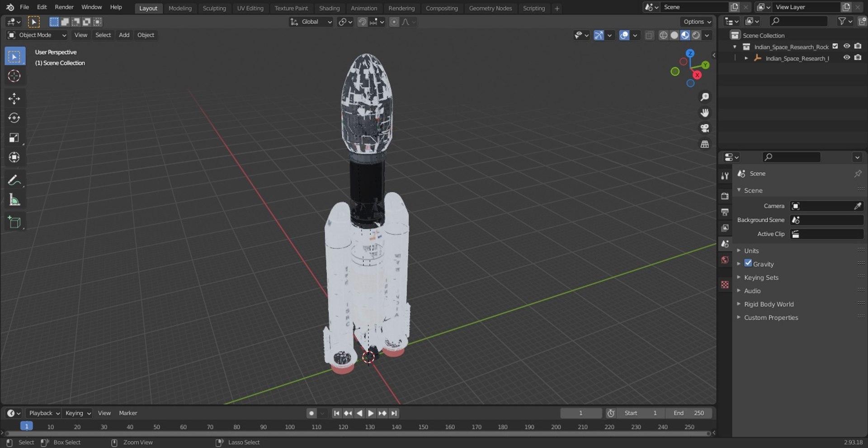This screenshot has height=448, width=868.
Task: Click the End frame field
Action: pyautogui.click(x=689, y=413)
